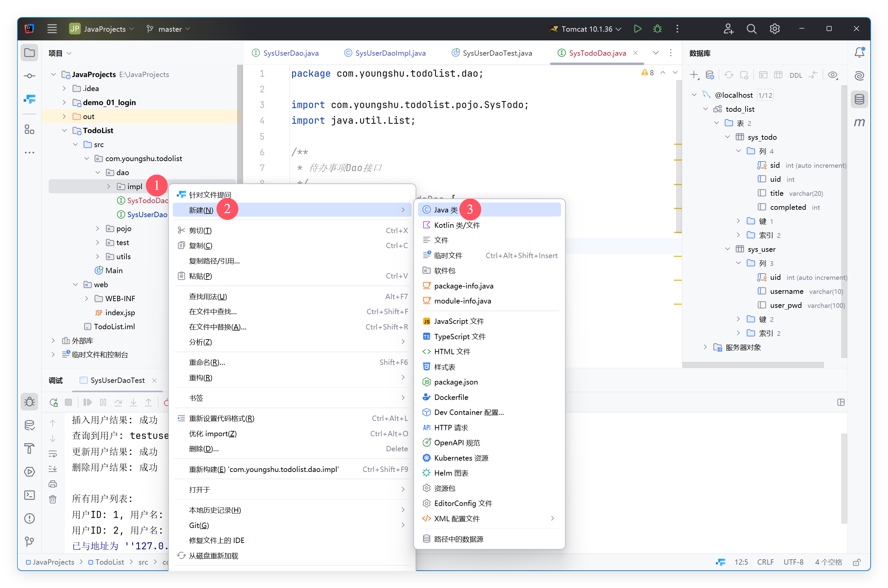Image resolution: width=888 pixels, height=588 pixels.
Task: Collapse the sys_user table node
Action: click(727, 249)
